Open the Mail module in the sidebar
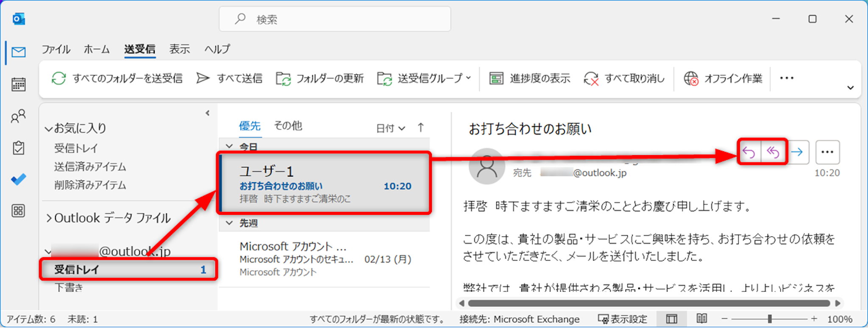Viewport: 868px width, 328px height. click(19, 52)
